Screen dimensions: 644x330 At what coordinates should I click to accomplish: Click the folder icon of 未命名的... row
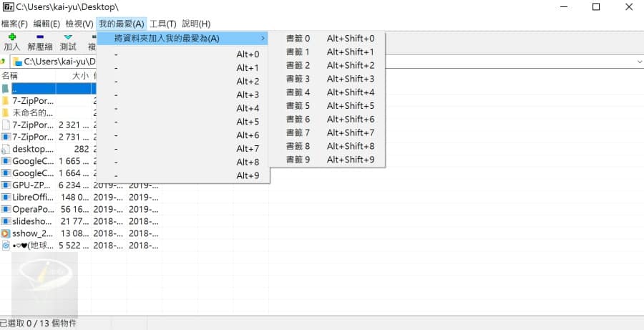pyautogui.click(x=5, y=112)
